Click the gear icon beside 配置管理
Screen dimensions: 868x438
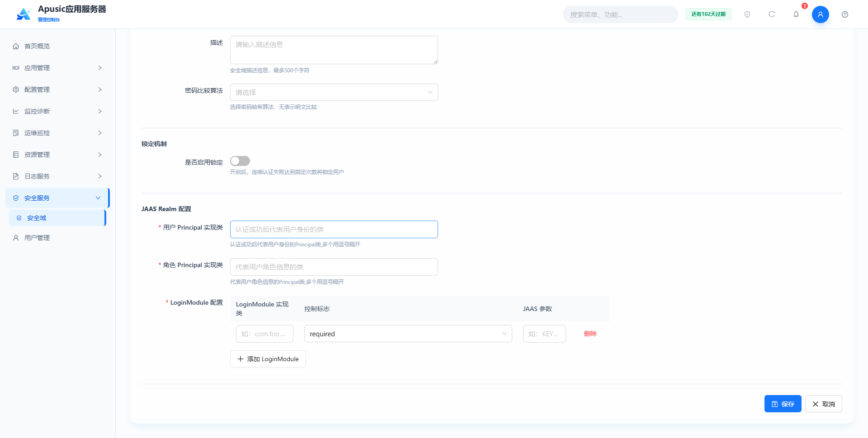point(16,89)
